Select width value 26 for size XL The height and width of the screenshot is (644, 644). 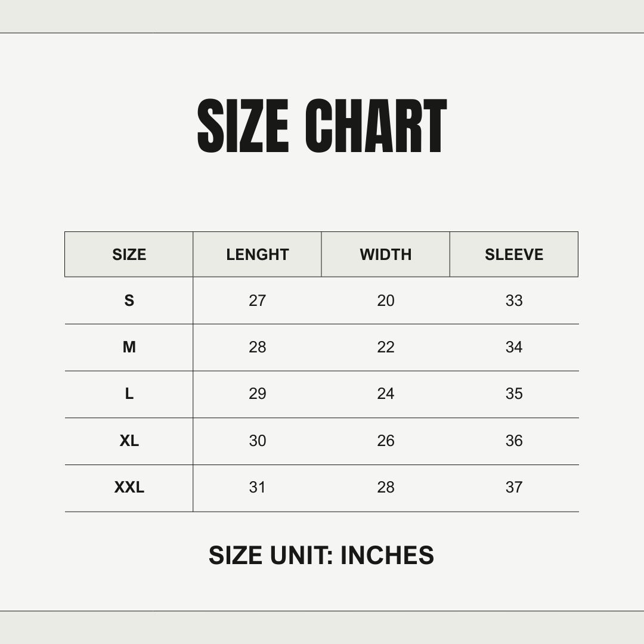(x=386, y=441)
